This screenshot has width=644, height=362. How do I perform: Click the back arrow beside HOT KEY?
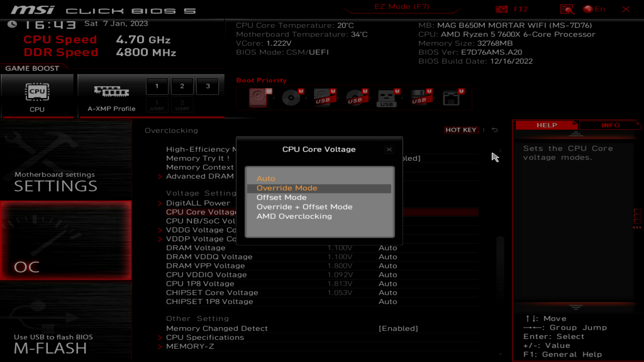(x=495, y=130)
